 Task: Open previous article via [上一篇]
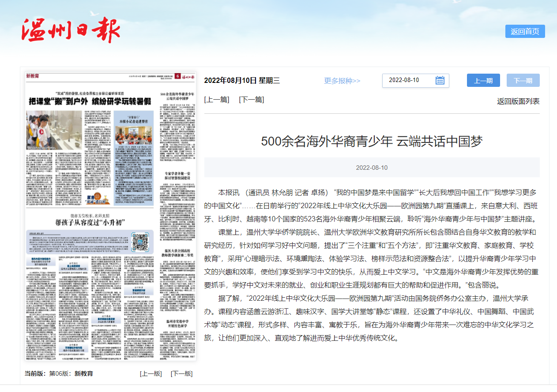[x=217, y=100]
